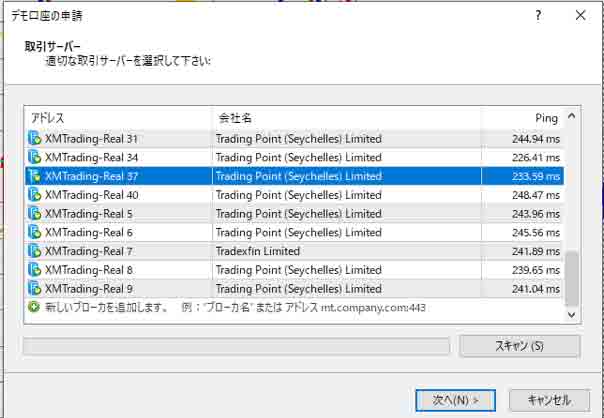Click the 248.47 ms ping value
Screen dimensions: 604x418
pos(536,195)
